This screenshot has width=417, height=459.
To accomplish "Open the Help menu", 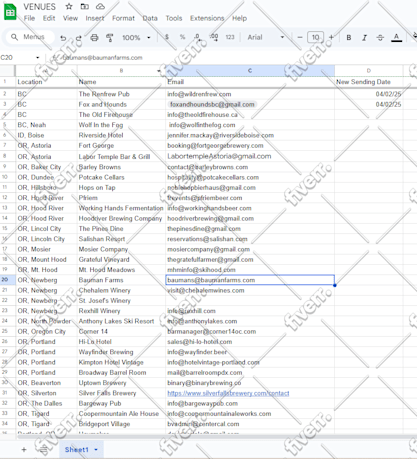I will [x=239, y=18].
